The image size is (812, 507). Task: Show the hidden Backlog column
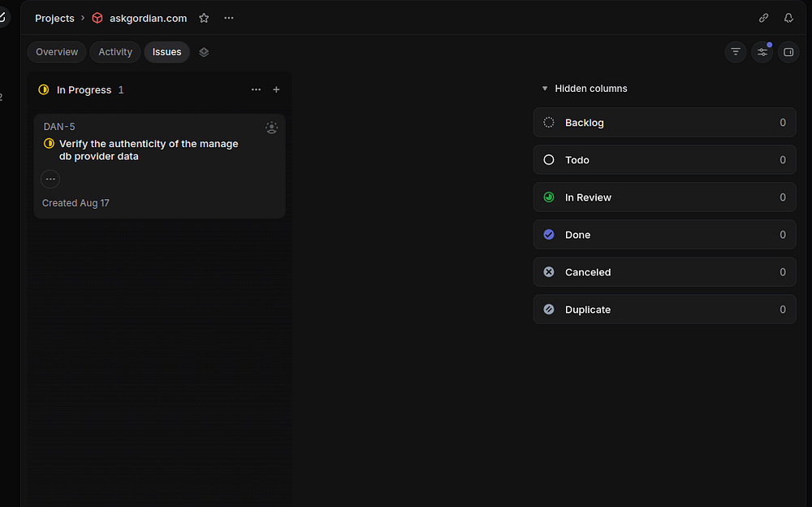click(x=664, y=123)
